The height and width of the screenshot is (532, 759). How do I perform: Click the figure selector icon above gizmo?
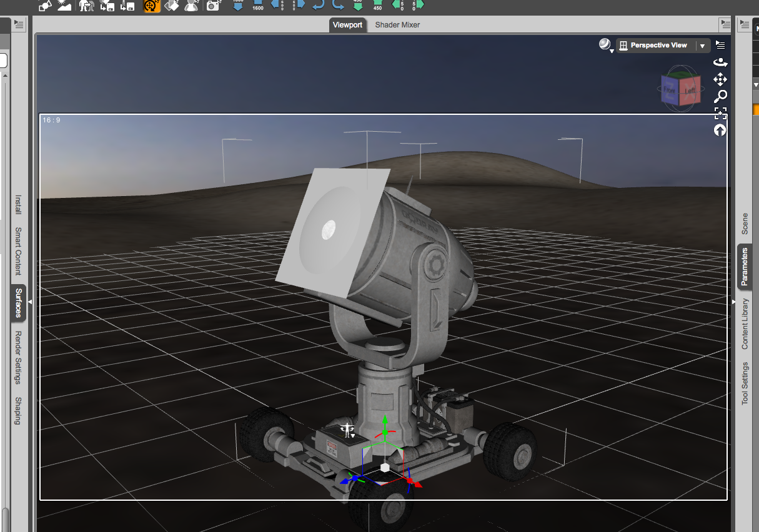coord(347,430)
